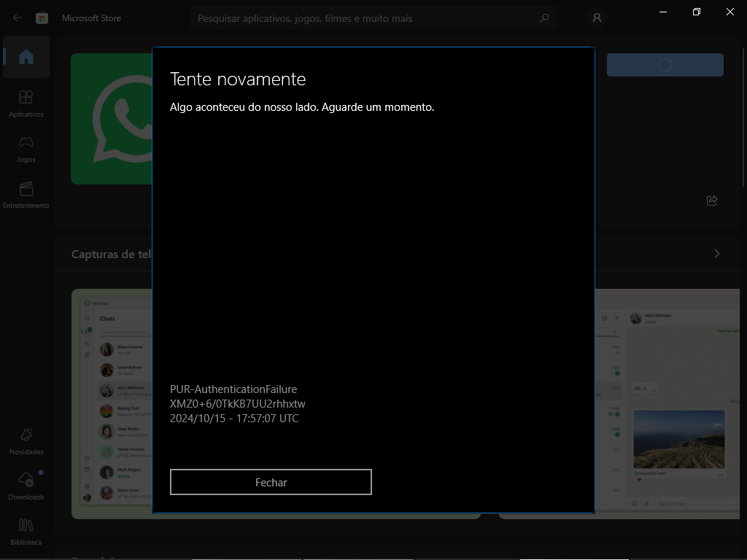
Task: Close the error dialog with Fechar
Action: (x=271, y=482)
